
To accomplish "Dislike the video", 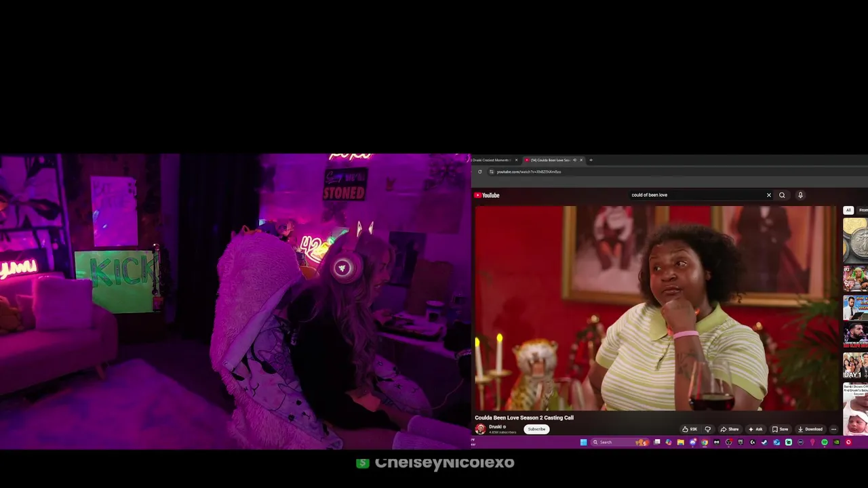I will point(707,429).
